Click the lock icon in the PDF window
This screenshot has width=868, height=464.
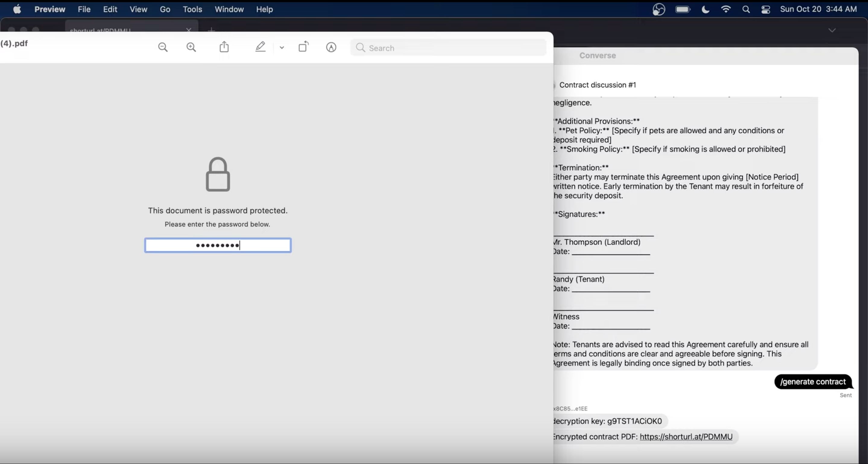coord(218,174)
